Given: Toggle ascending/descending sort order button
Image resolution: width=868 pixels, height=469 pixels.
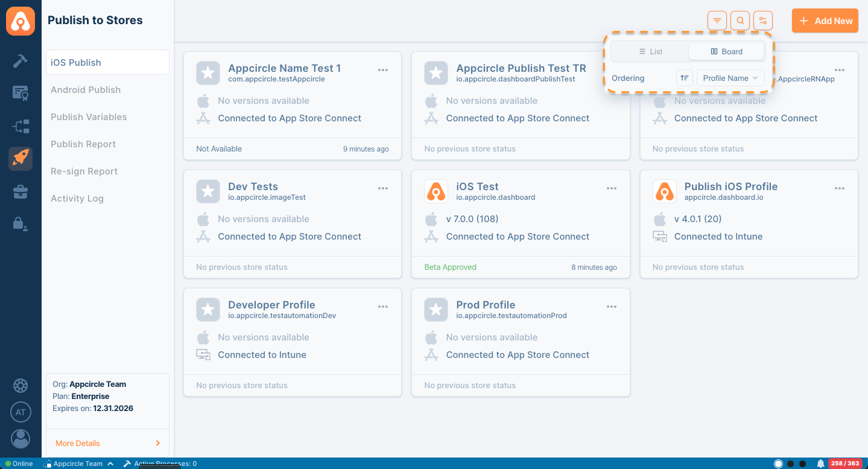Looking at the screenshot, I should click(x=684, y=78).
